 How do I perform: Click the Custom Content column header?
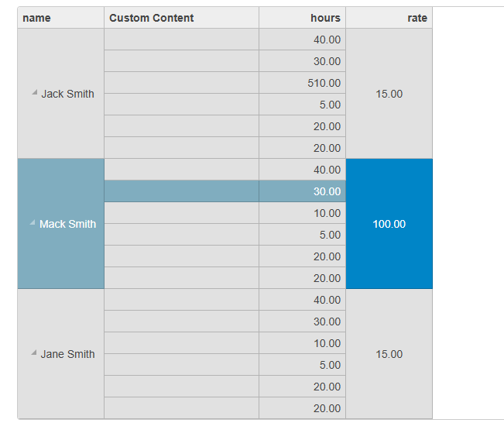(182, 18)
